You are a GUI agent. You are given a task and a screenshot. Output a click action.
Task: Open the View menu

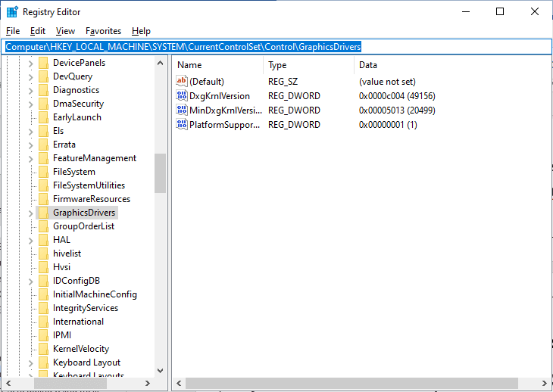click(65, 31)
